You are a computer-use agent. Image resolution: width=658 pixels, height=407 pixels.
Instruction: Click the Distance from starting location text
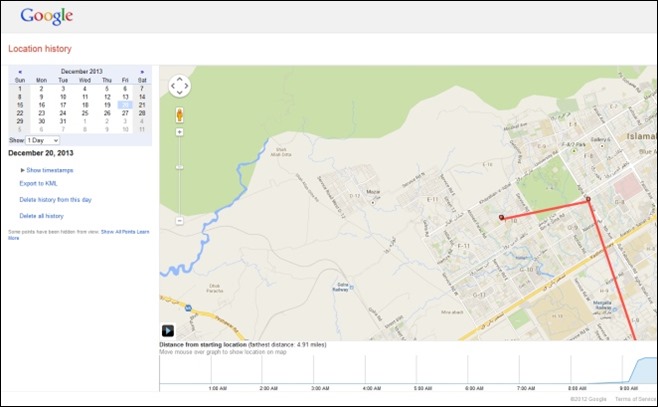(203, 344)
